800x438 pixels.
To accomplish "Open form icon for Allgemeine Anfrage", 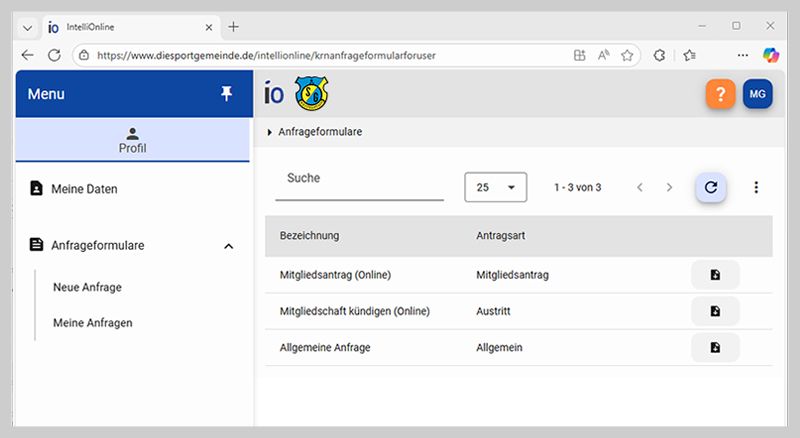I will pos(715,347).
